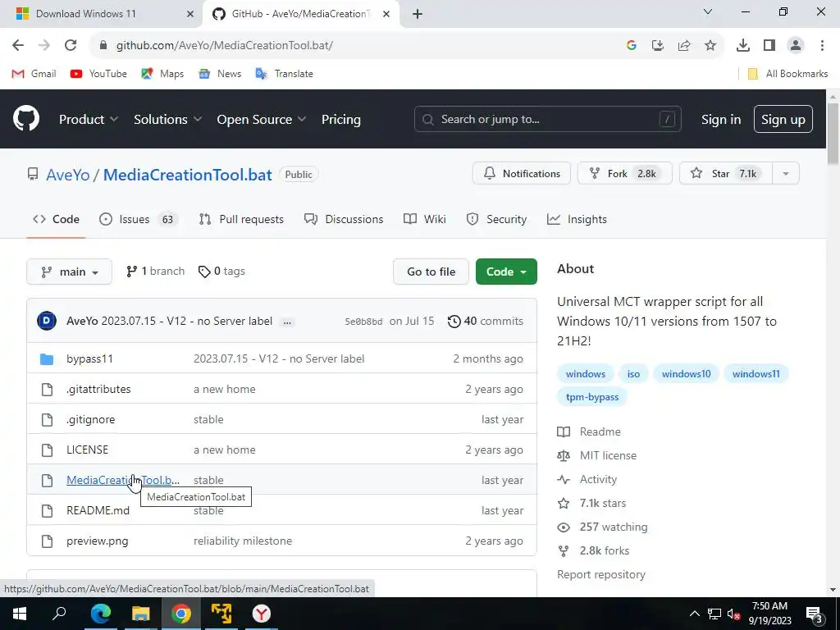Switch to Download Windows 11 browser tab
This screenshot has height=630, width=840.
click(x=100, y=14)
